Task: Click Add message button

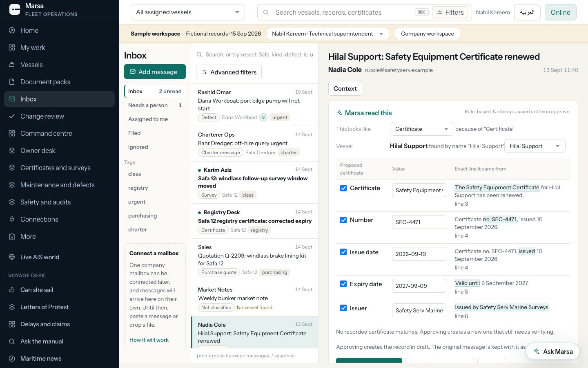Action: [x=155, y=72]
